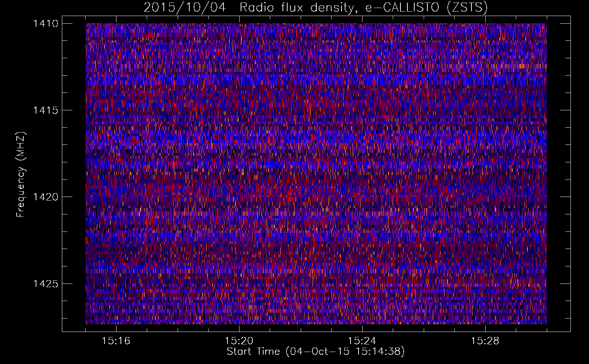Image resolution: width=589 pixels, height=364 pixels.
Task: Click the Frequency (MHZ) axis label
Action: 21,174
